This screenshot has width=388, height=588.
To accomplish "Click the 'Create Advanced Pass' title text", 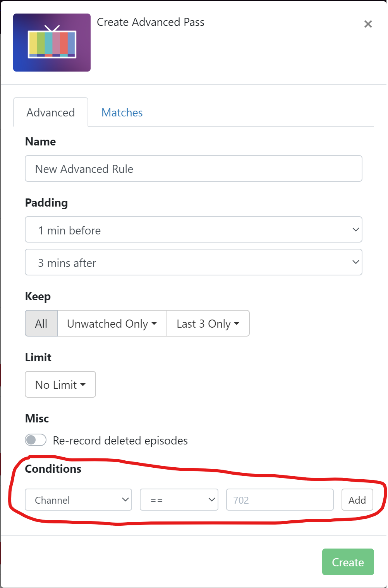I will click(x=150, y=22).
